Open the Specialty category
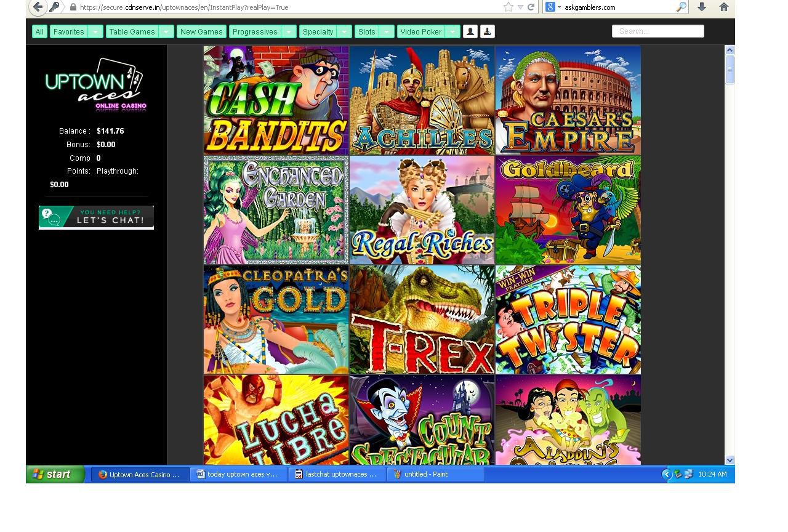Image resolution: width=788 pixels, height=532 pixels. coord(318,31)
